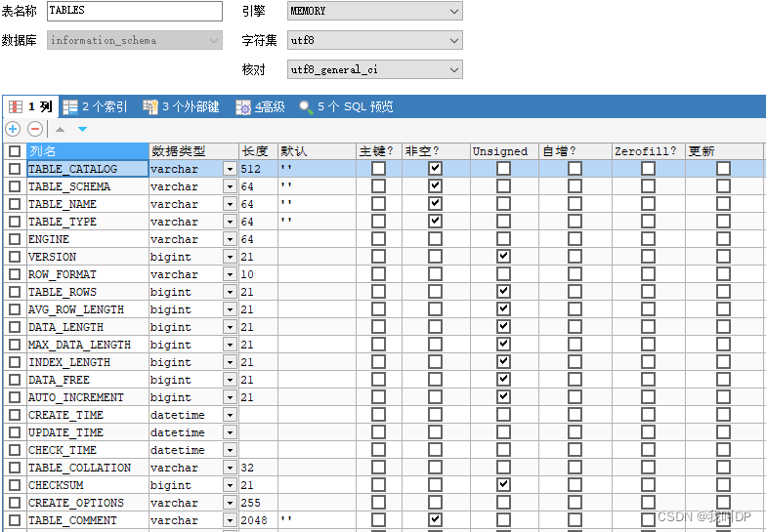Click the 列名 column header
766x532 pixels.
click(x=88, y=151)
